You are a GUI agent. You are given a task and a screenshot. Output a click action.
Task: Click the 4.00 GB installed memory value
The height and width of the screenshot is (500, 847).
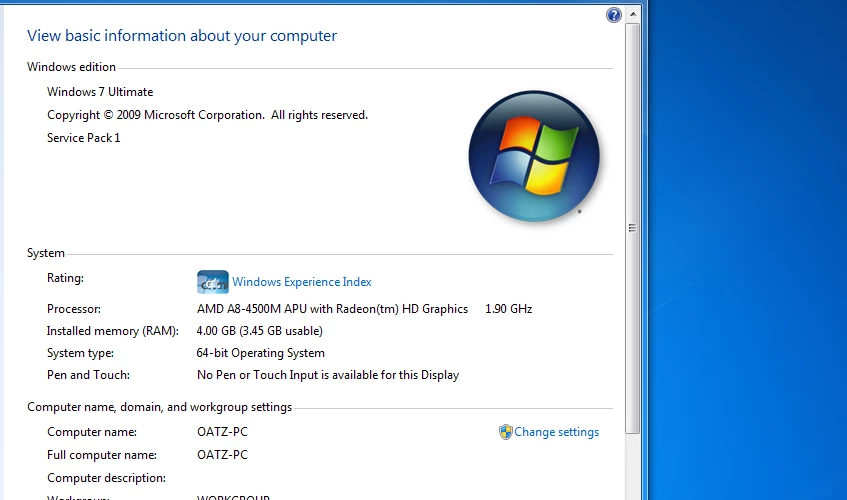pyautogui.click(x=259, y=330)
